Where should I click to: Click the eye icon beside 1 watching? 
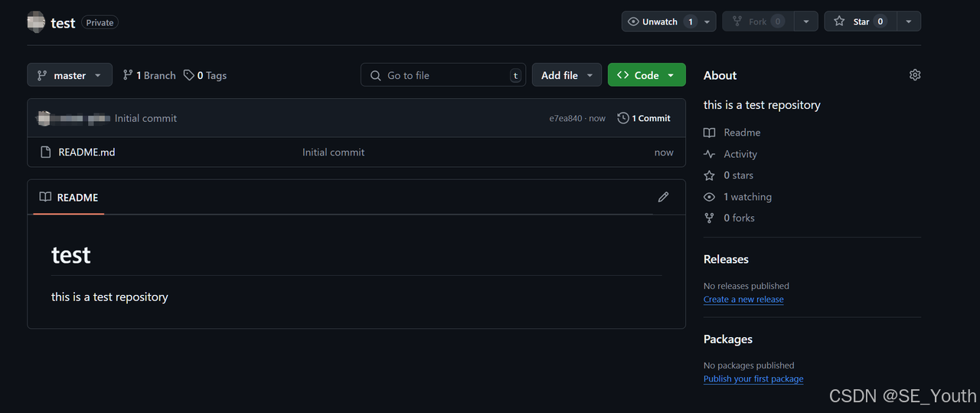point(709,197)
